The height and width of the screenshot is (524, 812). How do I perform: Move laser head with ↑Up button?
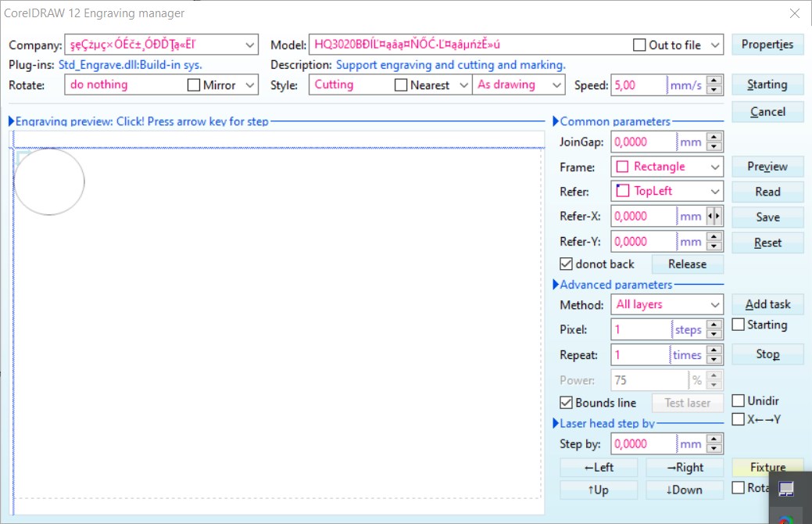click(599, 490)
